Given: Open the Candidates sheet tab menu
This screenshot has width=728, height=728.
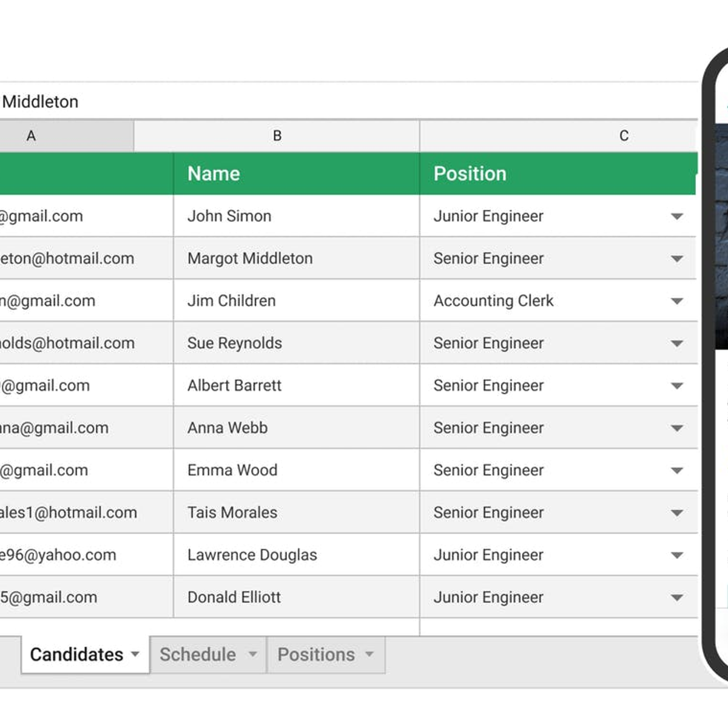Looking at the screenshot, I should pyautogui.click(x=135, y=655).
